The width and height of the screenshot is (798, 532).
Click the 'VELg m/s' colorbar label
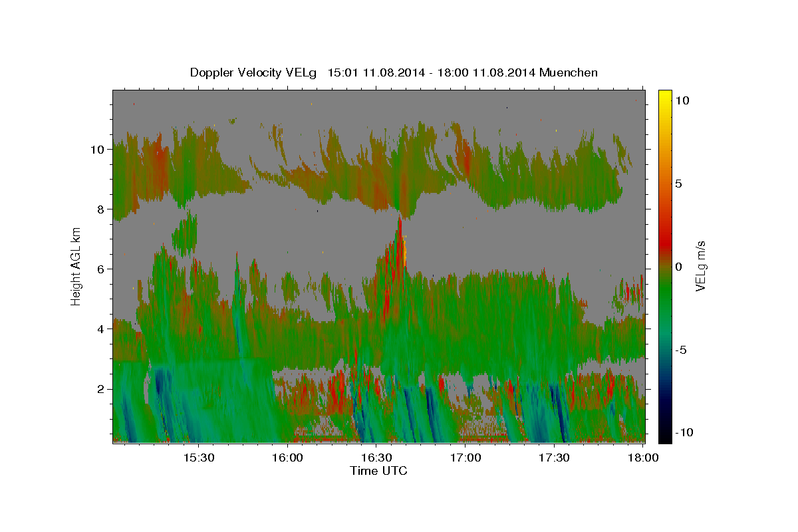701,265
